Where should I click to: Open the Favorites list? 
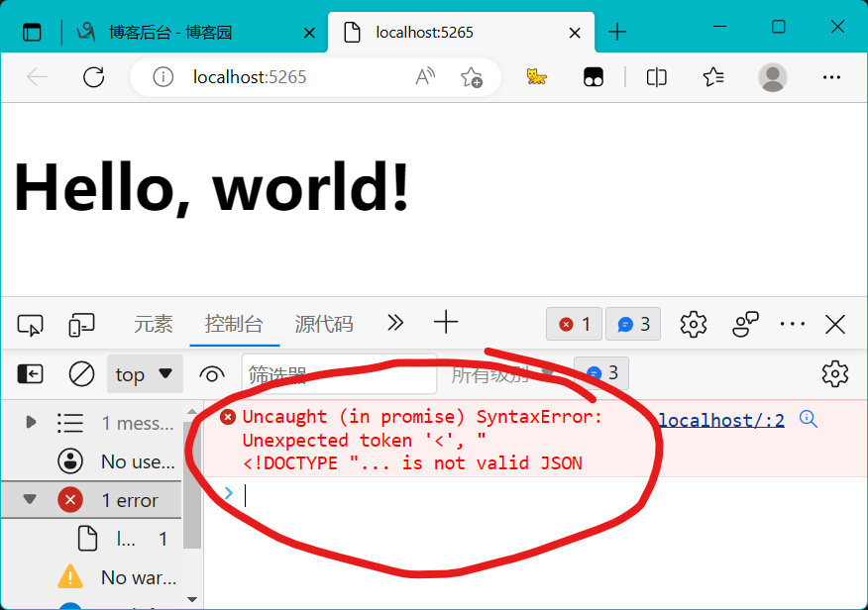tap(713, 77)
